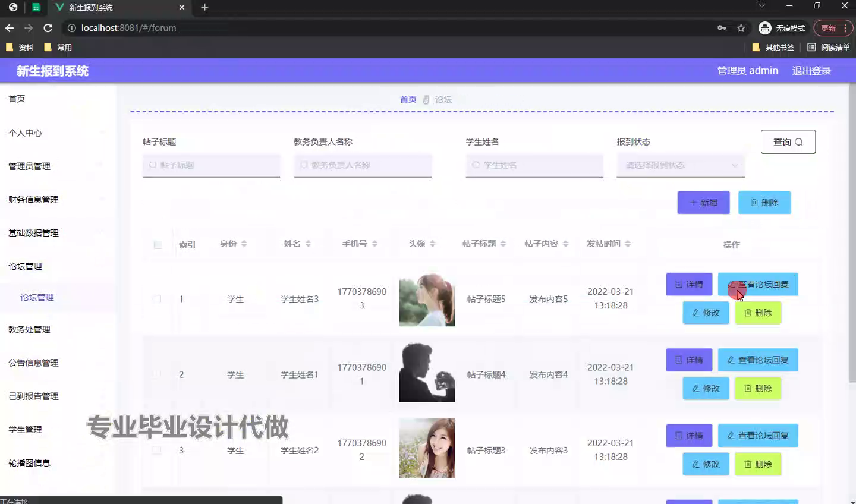The width and height of the screenshot is (856, 504).
Task: Open 详情 for 帖子标题3 row
Action: (x=689, y=436)
